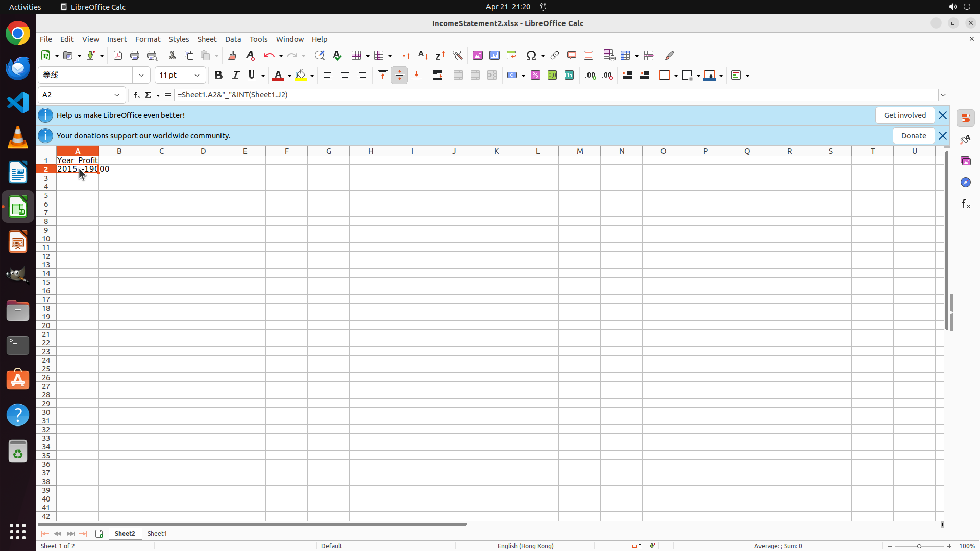Expand the Name Box dropdown arrow

point(117,95)
